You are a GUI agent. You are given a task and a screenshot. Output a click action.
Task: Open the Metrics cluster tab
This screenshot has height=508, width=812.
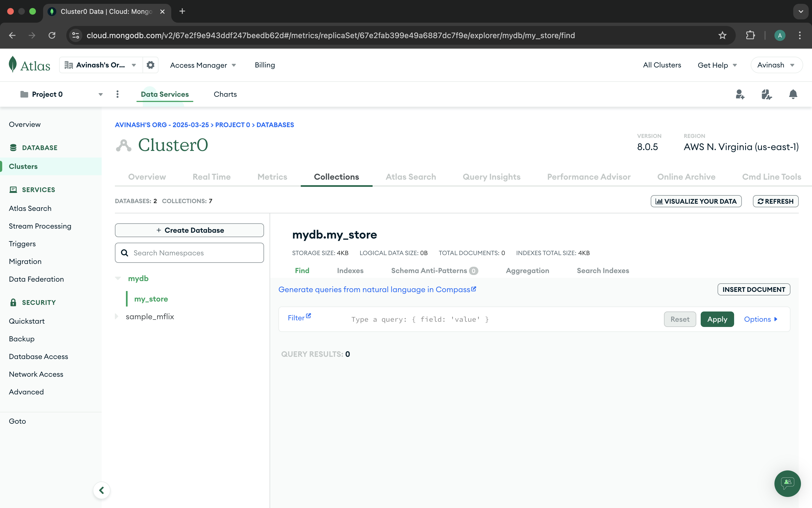pyautogui.click(x=272, y=177)
